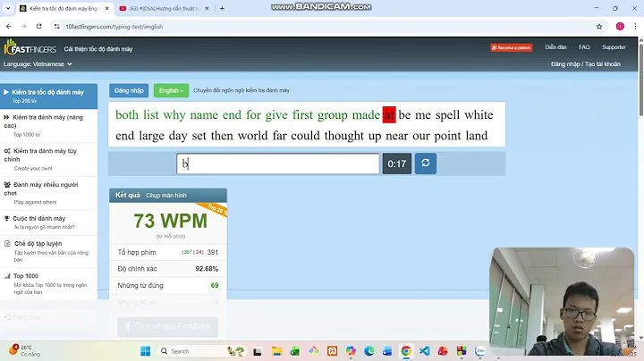Click the highlighted red word 'at'
This screenshot has height=361, width=644.
389,115
